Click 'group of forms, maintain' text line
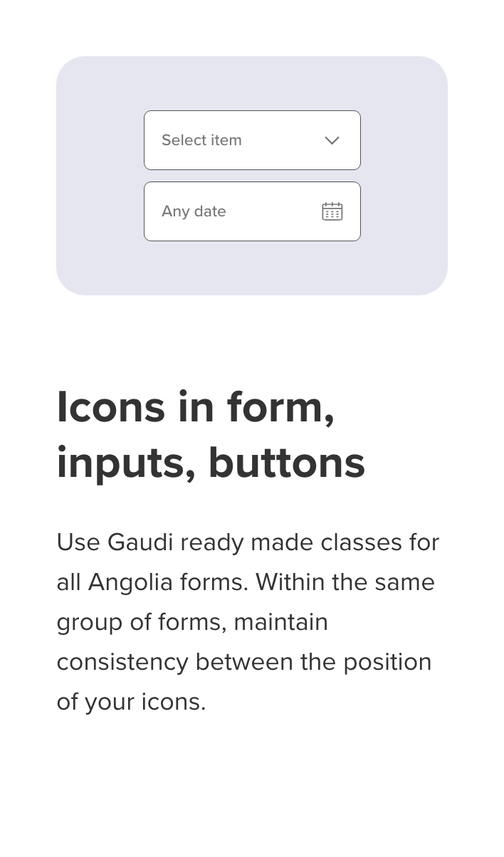 [x=192, y=622]
